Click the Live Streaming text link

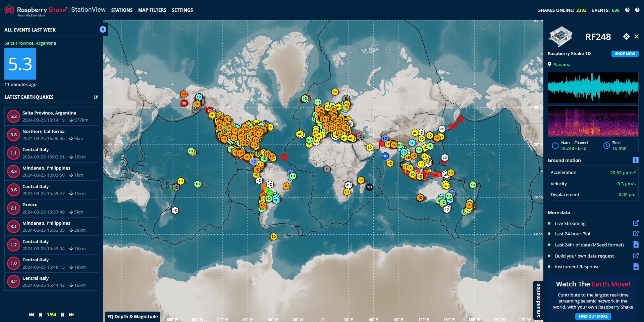(x=570, y=224)
